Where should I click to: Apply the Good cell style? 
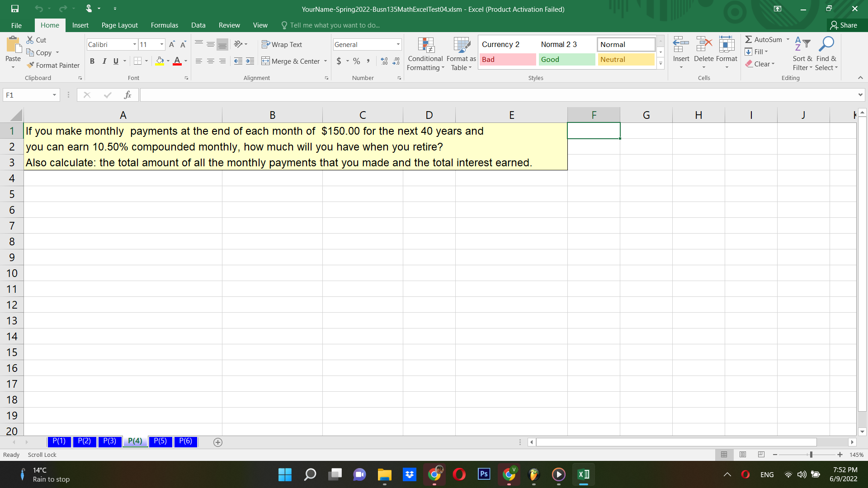point(566,59)
